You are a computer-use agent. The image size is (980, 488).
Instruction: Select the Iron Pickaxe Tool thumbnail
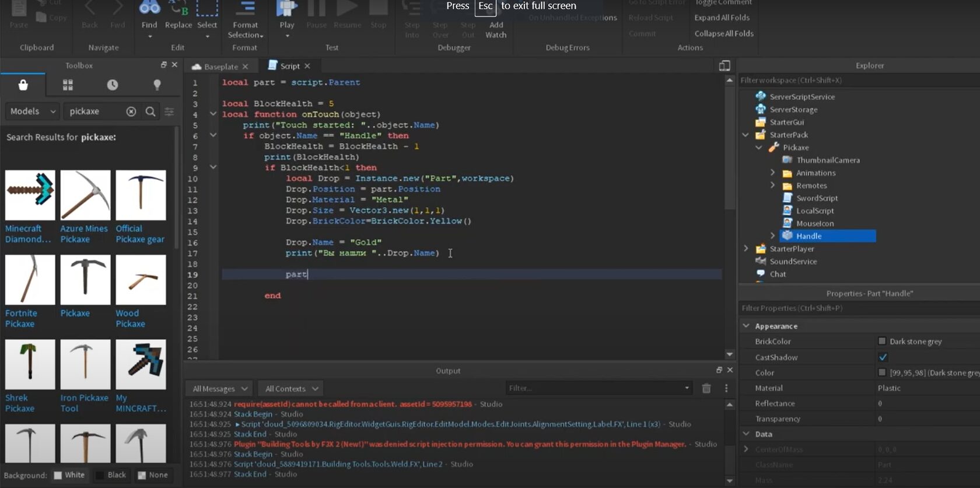tap(85, 364)
